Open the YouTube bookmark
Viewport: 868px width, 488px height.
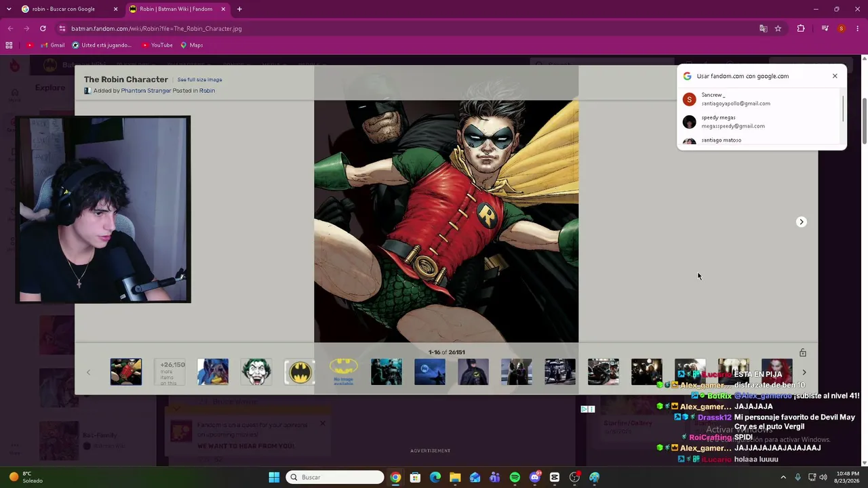click(157, 45)
